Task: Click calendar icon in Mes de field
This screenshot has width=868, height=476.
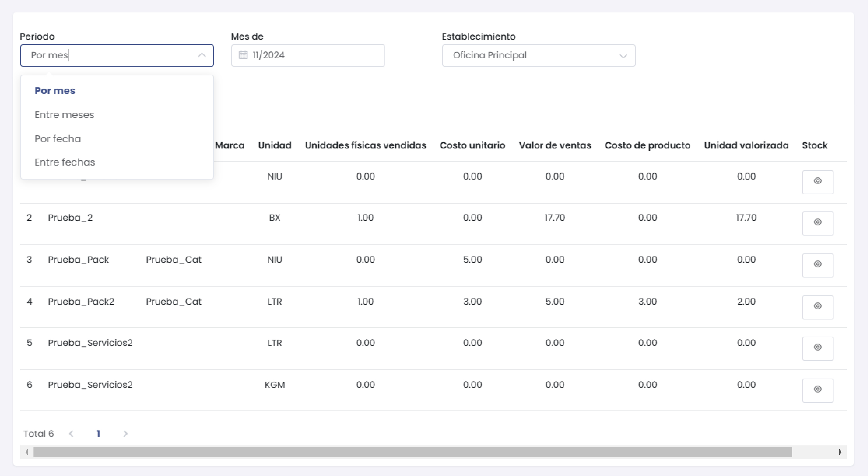Action: coord(243,55)
